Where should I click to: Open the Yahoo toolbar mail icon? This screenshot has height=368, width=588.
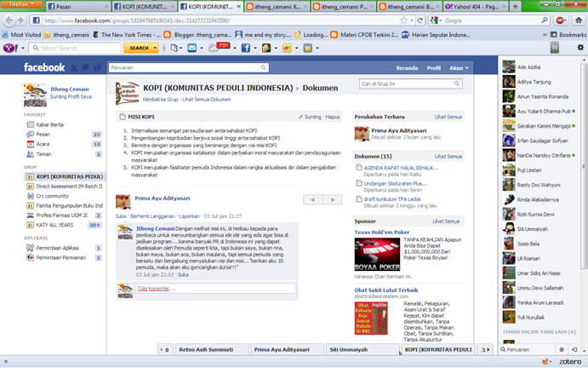192,48
